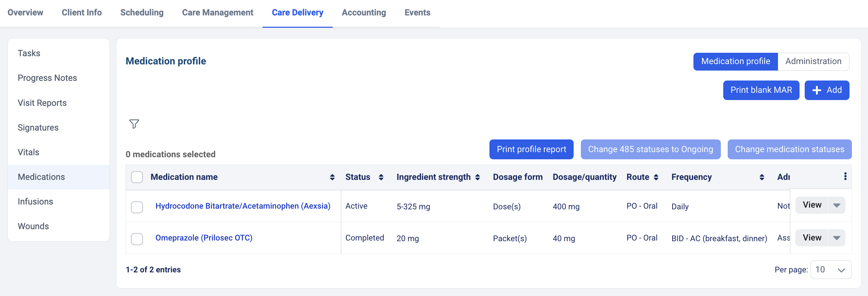Click the Add medication button

pyautogui.click(x=827, y=90)
